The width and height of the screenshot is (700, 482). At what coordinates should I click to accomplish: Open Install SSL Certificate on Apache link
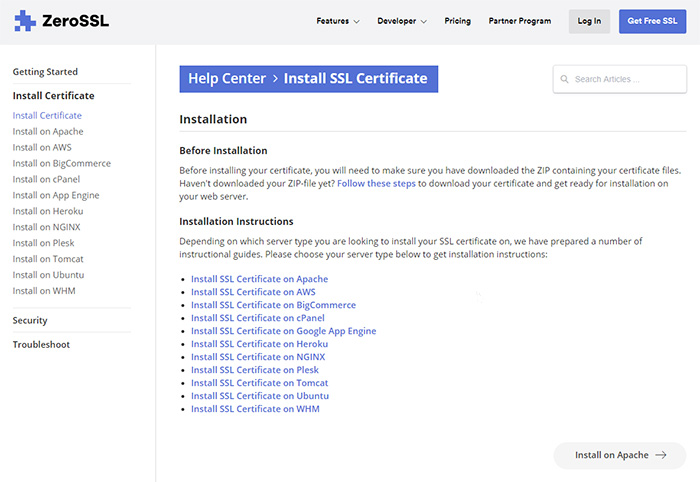coord(259,279)
